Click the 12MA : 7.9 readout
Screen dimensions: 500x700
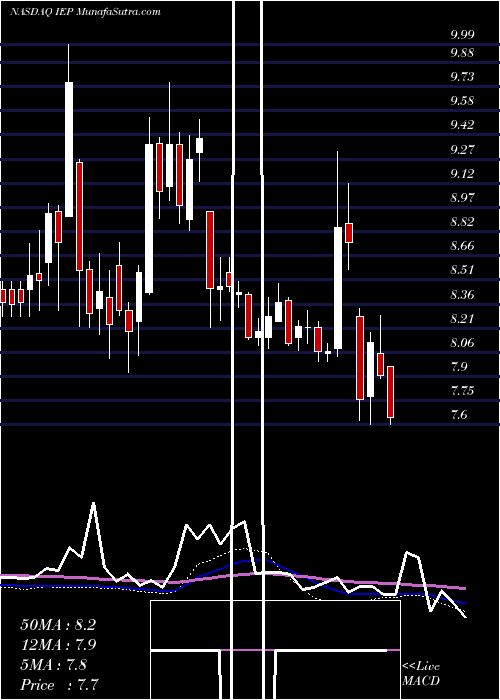pyautogui.click(x=58, y=645)
